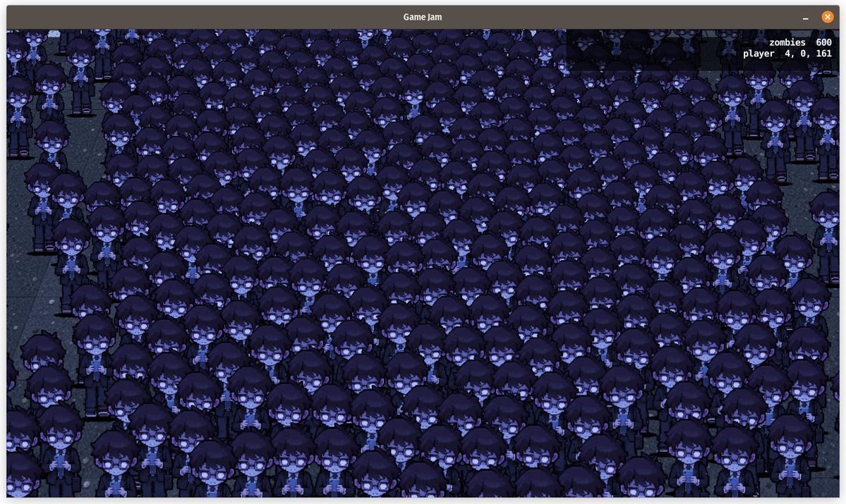Minimize the Game Jam window
Image resolution: width=846 pixels, height=504 pixels.
(806, 18)
